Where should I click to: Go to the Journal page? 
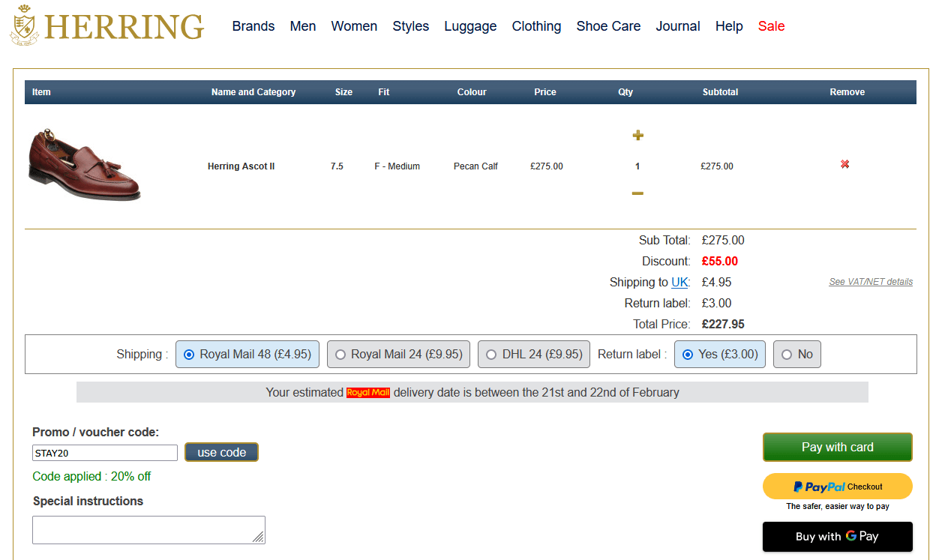pos(678,26)
